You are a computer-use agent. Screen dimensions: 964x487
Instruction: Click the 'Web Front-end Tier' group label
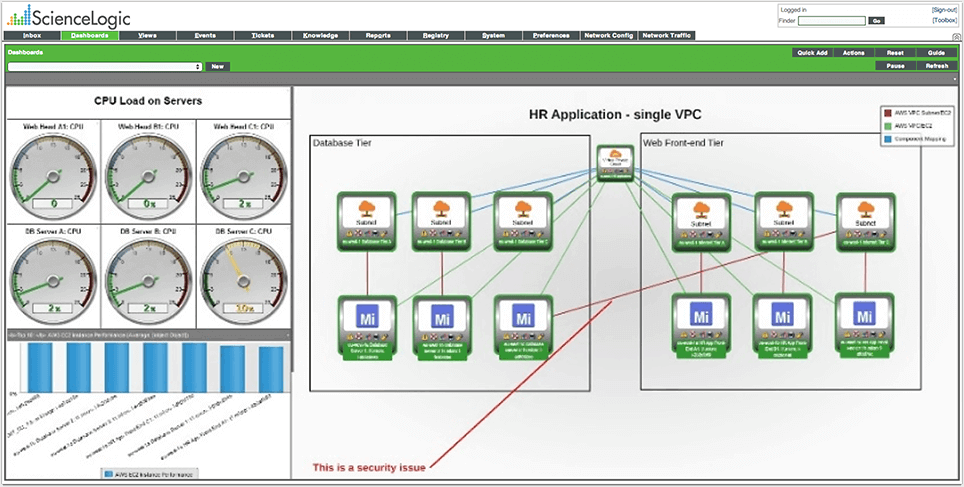684,143
